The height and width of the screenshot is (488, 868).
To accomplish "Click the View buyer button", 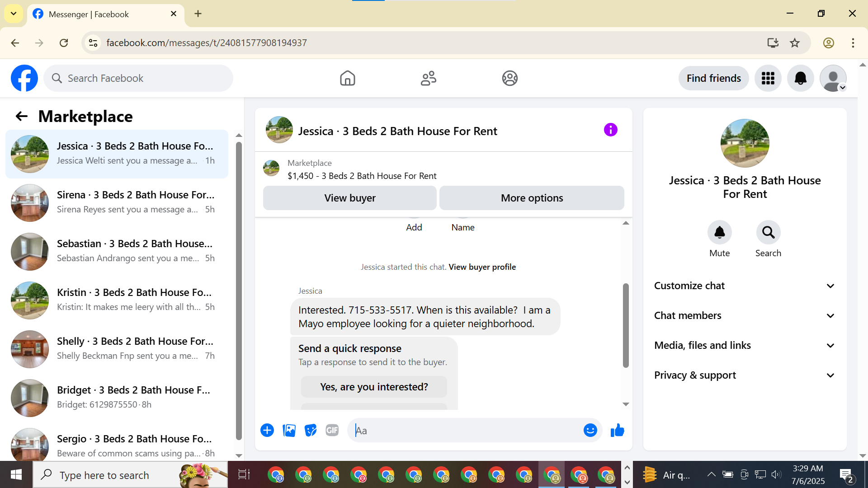I will (x=349, y=198).
